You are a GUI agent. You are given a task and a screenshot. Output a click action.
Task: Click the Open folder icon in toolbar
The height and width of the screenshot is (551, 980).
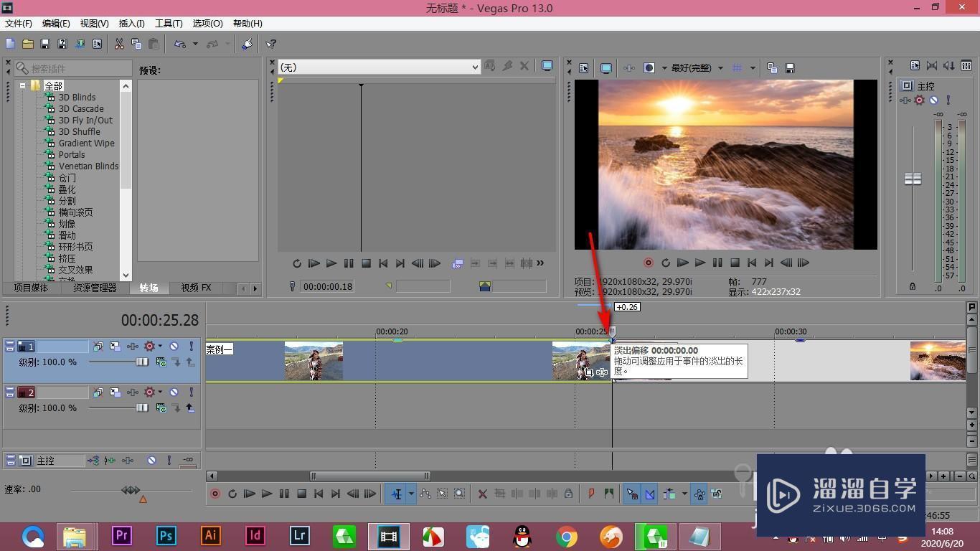[28, 44]
